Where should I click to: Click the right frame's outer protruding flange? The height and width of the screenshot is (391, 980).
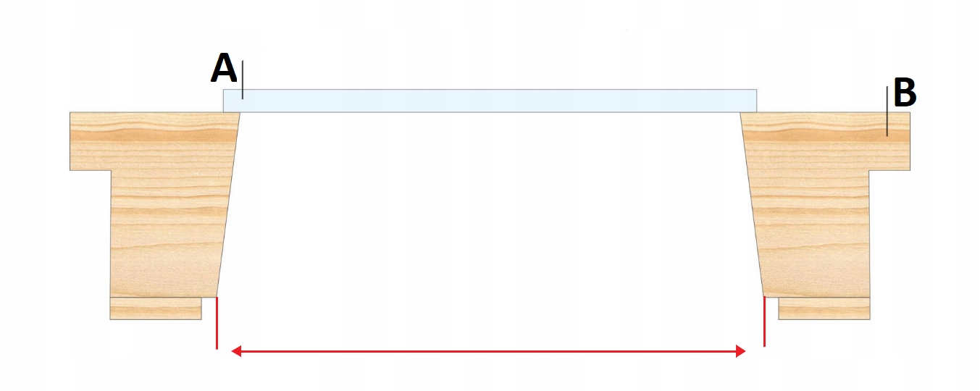[890, 141]
